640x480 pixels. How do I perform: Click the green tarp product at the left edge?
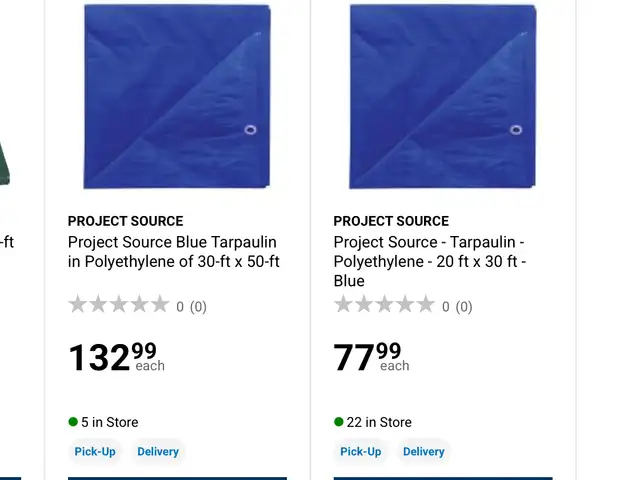pos(5,163)
